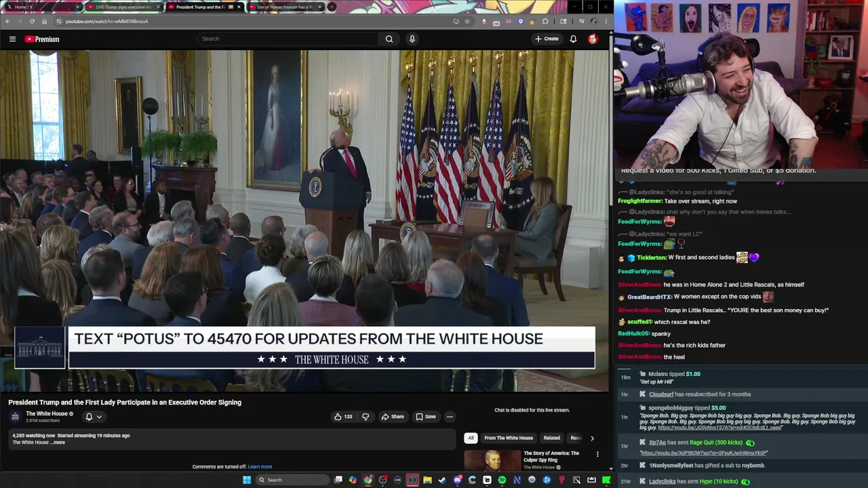
Task: Save the video to a playlist
Action: 426,417
